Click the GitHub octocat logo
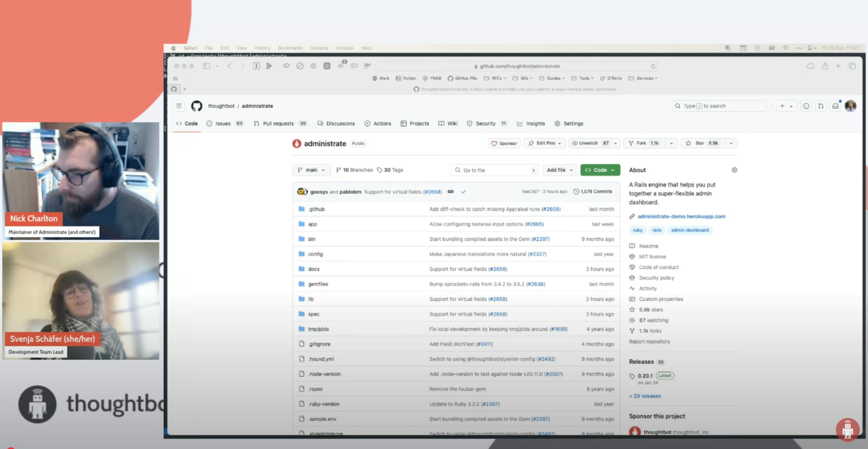The image size is (868, 449). 196,106
